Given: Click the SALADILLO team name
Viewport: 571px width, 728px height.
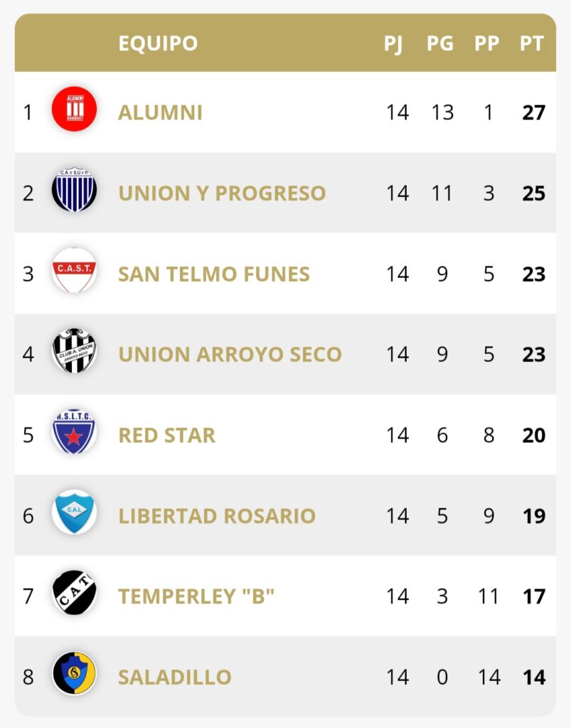Looking at the screenshot, I should pos(175,678).
